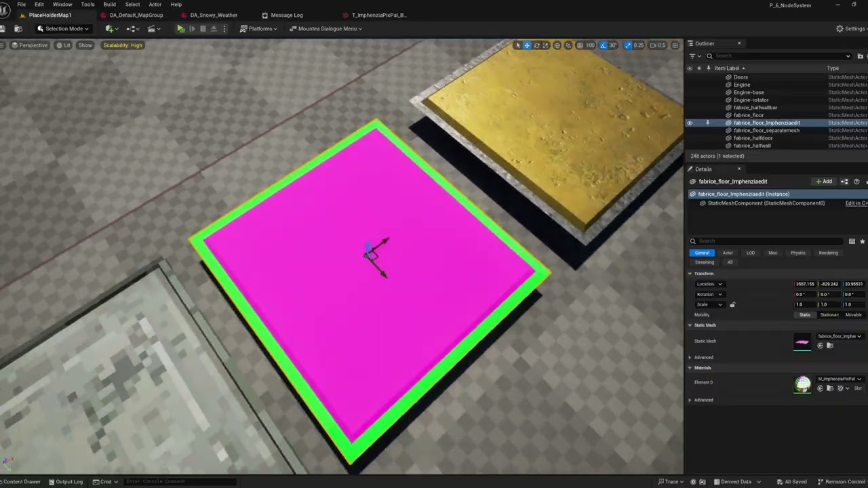Click the static mesh thumbnail preview
The width and height of the screenshot is (868, 488).
coord(802,342)
